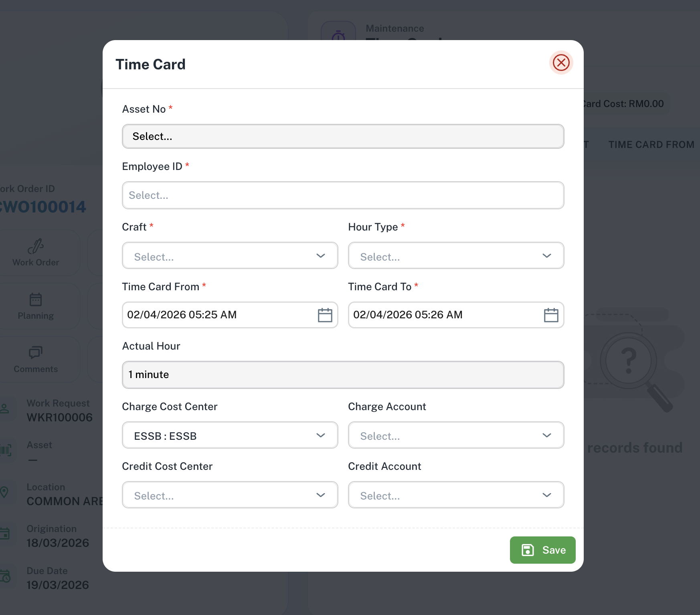
Task: Open the Time Card From calendar picker
Action: click(x=325, y=315)
